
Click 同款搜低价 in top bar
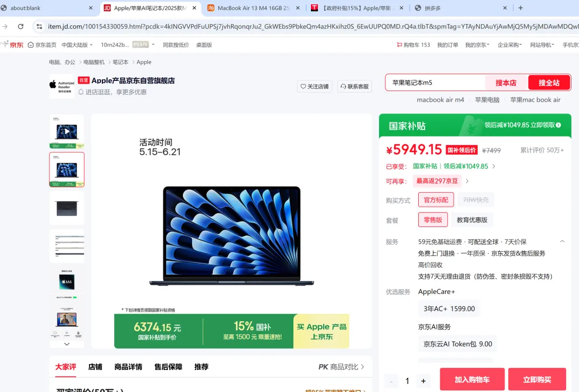pos(176,45)
